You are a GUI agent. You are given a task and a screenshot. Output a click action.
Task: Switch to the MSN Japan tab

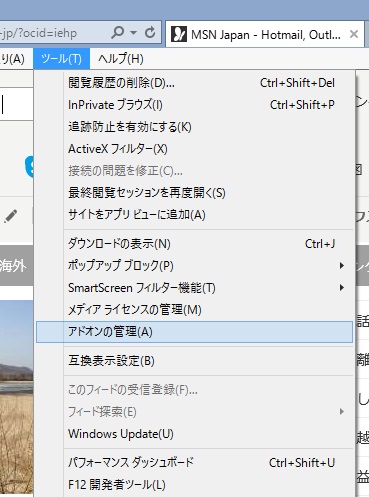tap(265, 34)
